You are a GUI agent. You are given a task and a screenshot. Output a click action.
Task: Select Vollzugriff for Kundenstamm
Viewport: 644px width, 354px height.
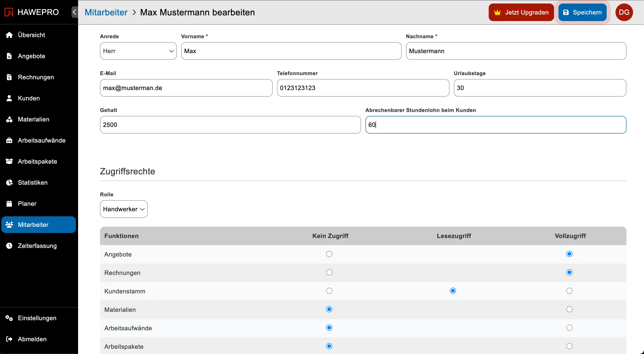coord(569,291)
